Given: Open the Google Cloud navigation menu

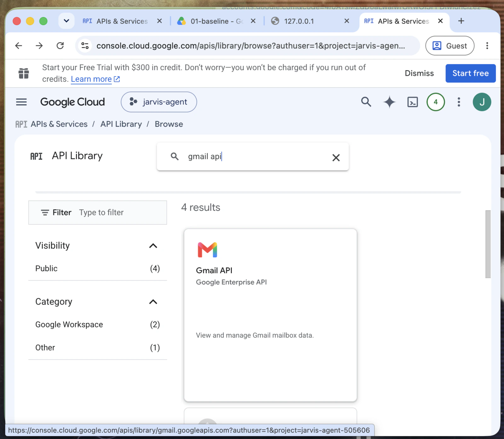Looking at the screenshot, I should [21, 102].
